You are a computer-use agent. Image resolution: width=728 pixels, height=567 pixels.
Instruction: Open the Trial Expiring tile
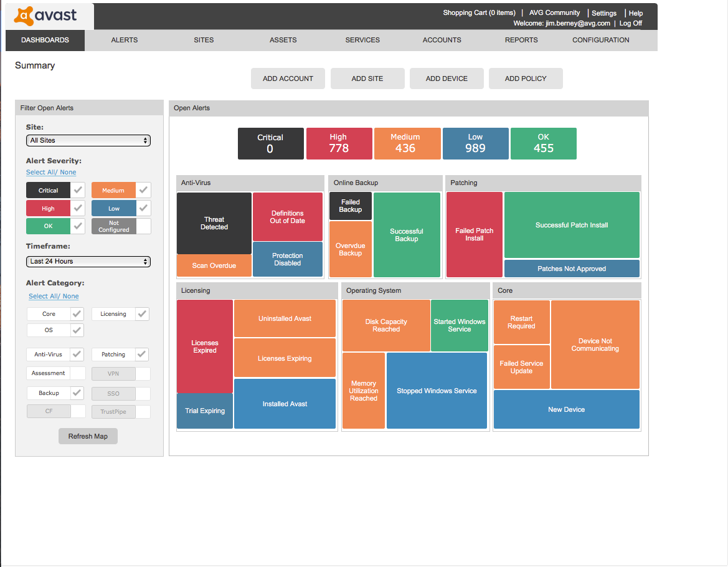coord(205,411)
